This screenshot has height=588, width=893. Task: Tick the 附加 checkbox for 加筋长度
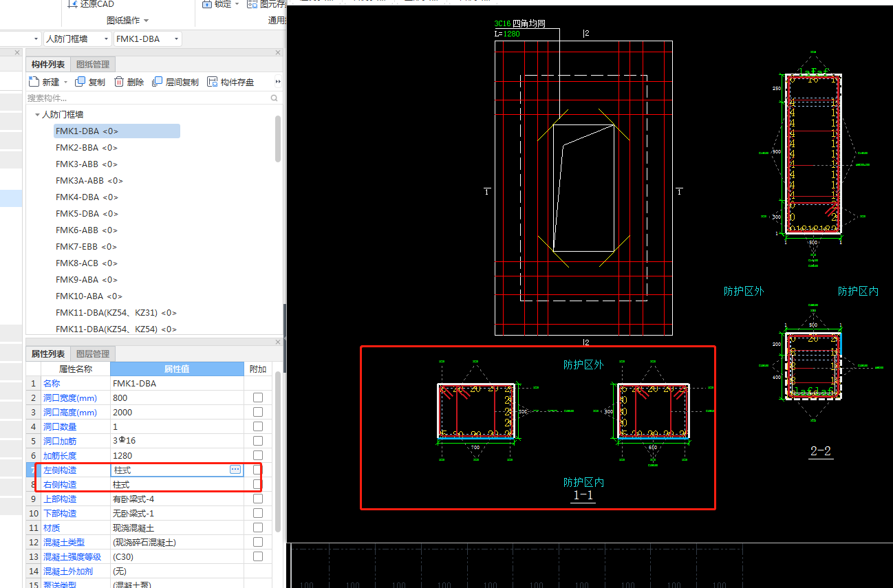click(x=258, y=455)
